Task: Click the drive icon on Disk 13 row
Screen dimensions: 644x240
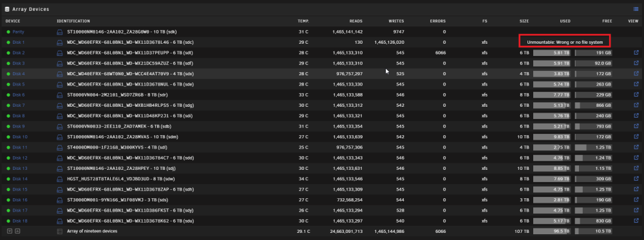Action: tap(59, 168)
